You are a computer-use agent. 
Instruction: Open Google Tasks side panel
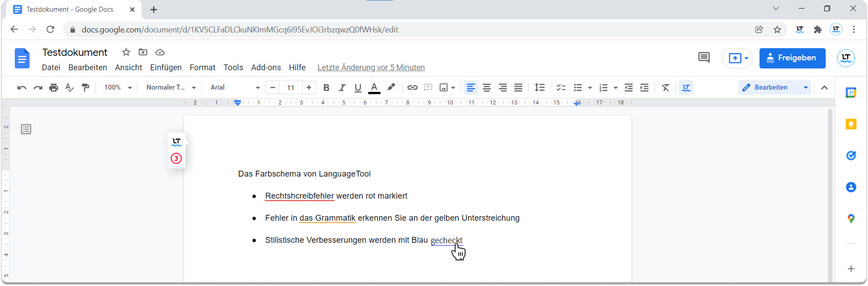pyautogui.click(x=851, y=155)
